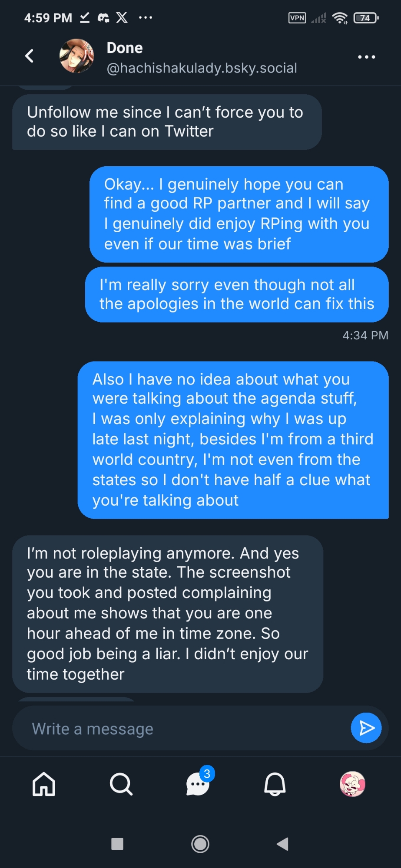Screen dimensions: 401x868
Task: Open the conversation options three-dot menu
Action: [x=366, y=57]
